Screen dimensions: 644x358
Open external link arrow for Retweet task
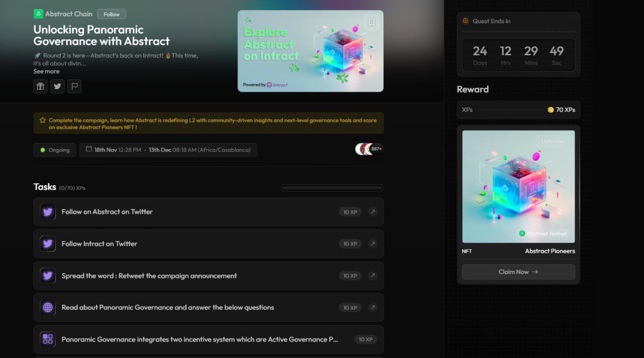pos(372,276)
